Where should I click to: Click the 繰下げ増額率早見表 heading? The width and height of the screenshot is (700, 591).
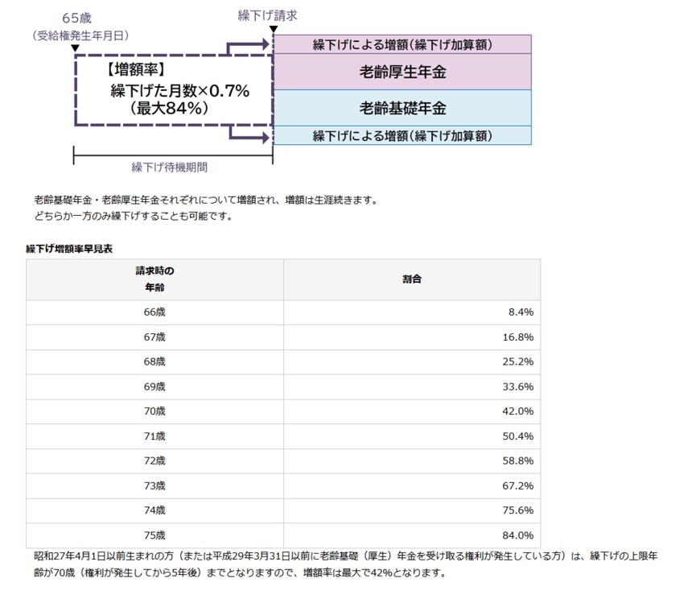pyautogui.click(x=59, y=246)
